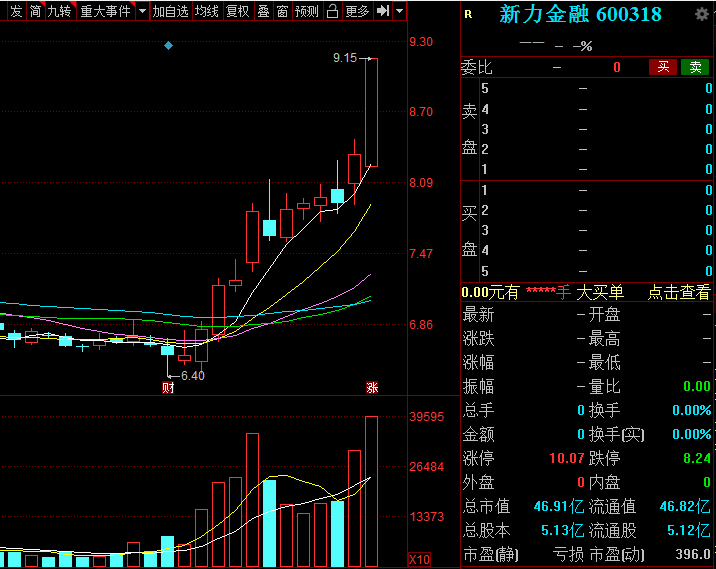
Task: Click the tall last candlestick at 9.15
Action: (371, 112)
